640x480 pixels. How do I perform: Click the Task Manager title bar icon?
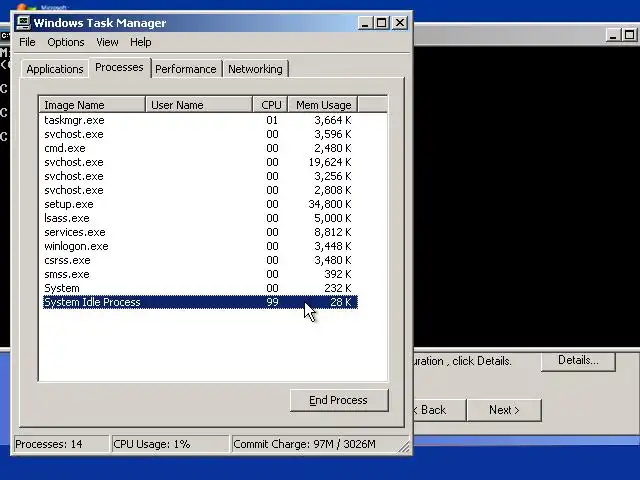(x=23, y=23)
